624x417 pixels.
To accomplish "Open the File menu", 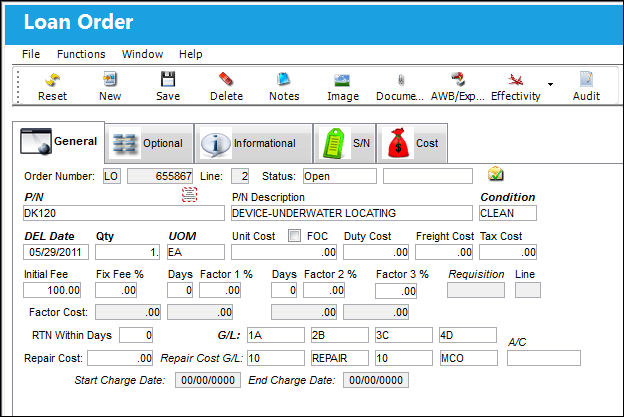I will click(31, 54).
